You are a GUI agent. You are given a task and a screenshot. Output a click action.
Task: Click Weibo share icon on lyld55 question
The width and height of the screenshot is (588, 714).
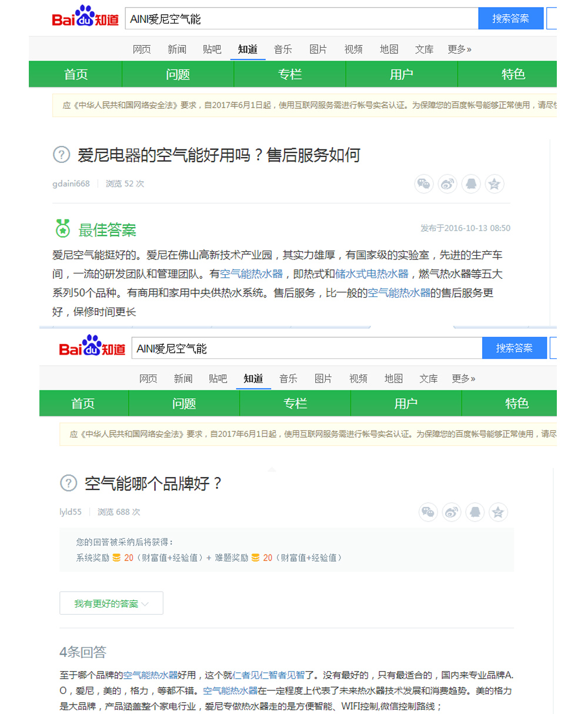(452, 512)
